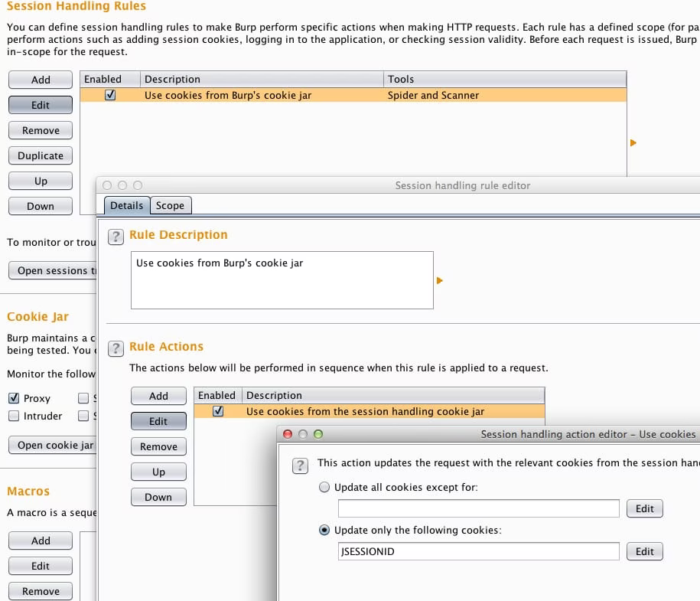Uncheck the Proxy monitor checkbox
The image size is (700, 601).
tap(14, 398)
